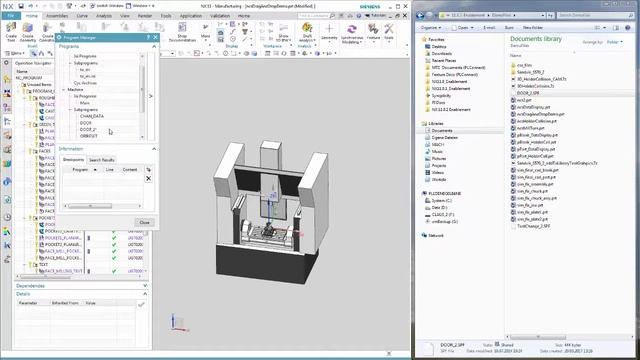Click the Tutorials button in NX

(x=375, y=16)
